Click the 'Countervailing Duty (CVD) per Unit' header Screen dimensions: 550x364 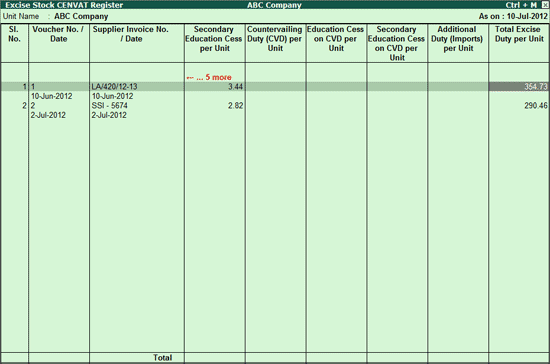tap(275, 39)
